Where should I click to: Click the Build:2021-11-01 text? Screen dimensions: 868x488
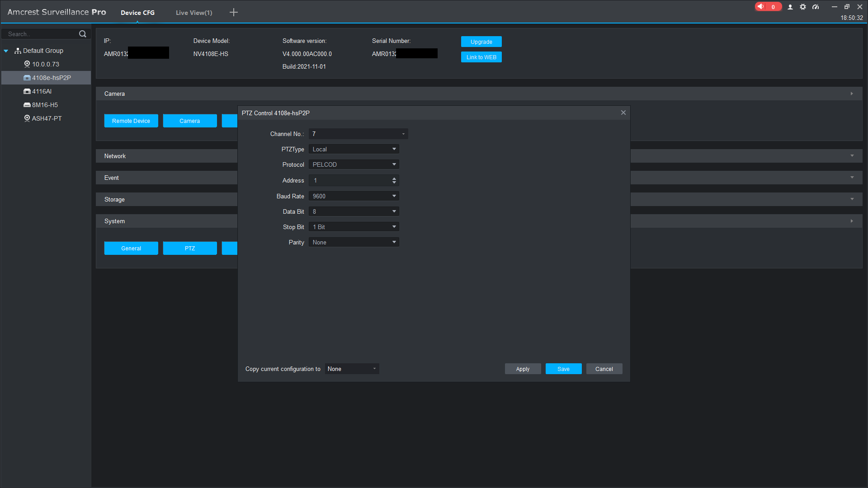click(x=304, y=66)
